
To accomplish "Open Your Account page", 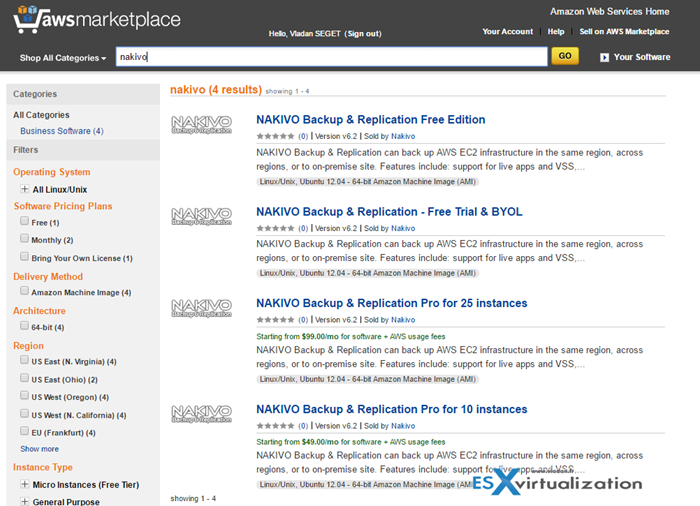I will tap(508, 32).
